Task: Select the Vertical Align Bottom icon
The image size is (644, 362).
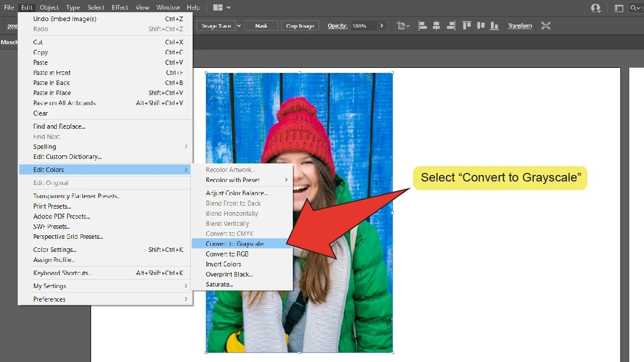Action: [494, 25]
